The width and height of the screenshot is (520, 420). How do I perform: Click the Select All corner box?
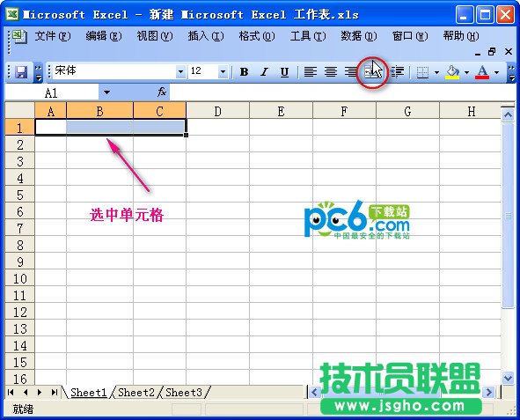click(x=20, y=110)
